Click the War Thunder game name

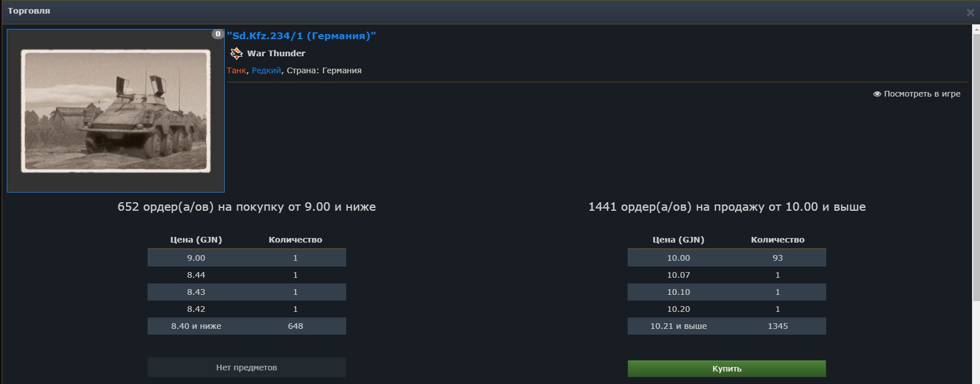(276, 53)
